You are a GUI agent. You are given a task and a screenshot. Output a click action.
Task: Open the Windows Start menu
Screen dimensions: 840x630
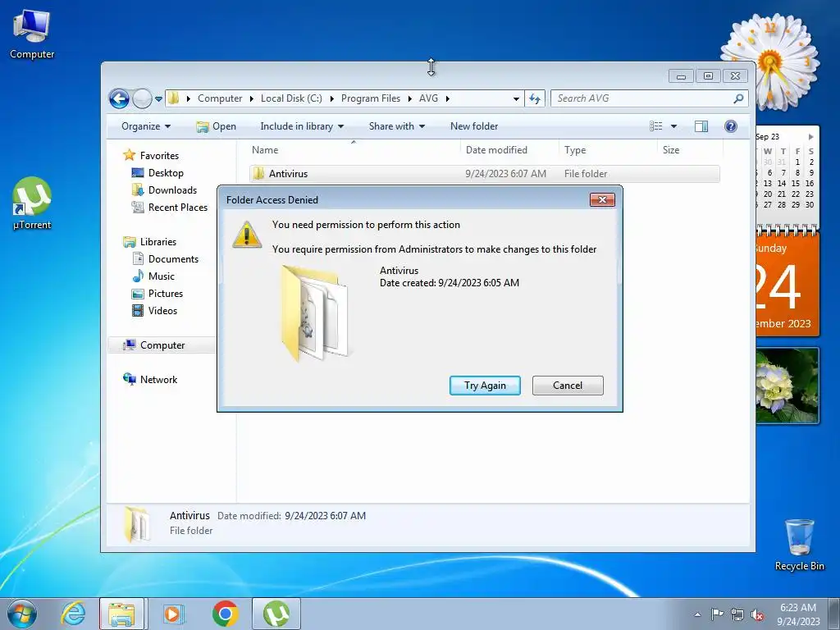(22, 614)
